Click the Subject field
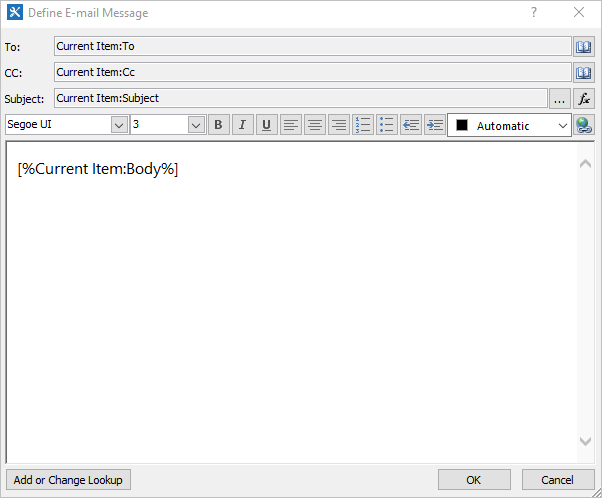The width and height of the screenshot is (602, 498). [301, 98]
